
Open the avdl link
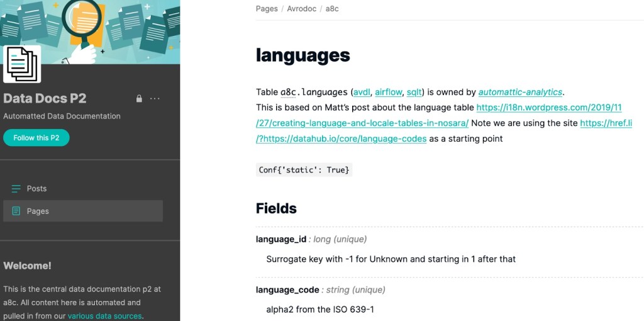pos(362,93)
